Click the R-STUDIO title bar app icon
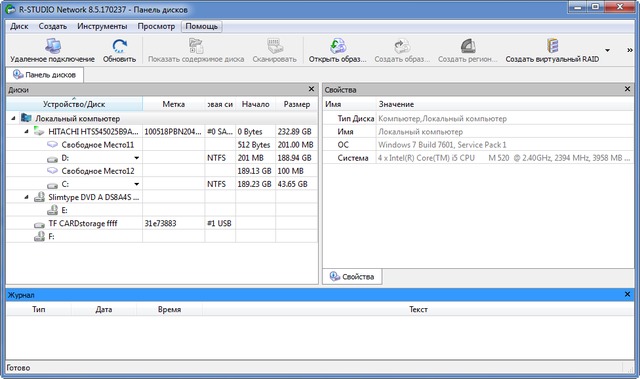Viewport: 640px width, 379px height. pos(10,9)
